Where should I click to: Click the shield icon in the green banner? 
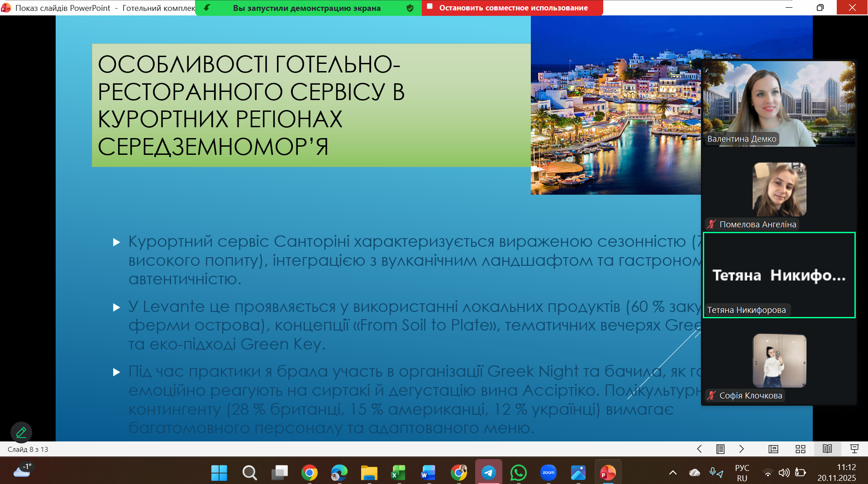pos(410,8)
